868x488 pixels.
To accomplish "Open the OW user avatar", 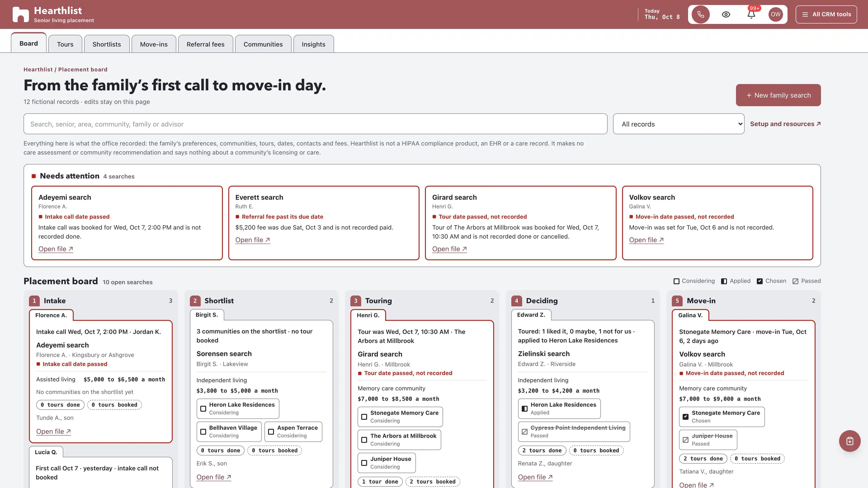I will (x=776, y=14).
